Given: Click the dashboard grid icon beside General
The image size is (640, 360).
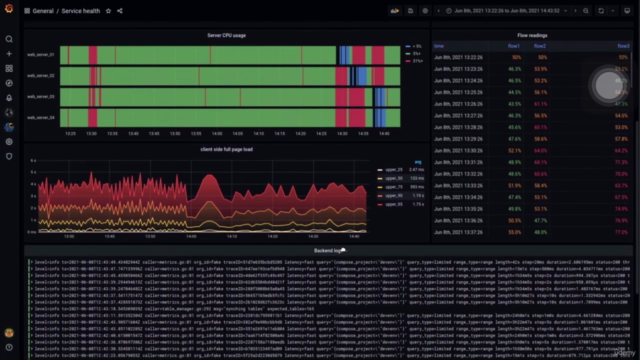Looking at the screenshot, I should [27, 11].
